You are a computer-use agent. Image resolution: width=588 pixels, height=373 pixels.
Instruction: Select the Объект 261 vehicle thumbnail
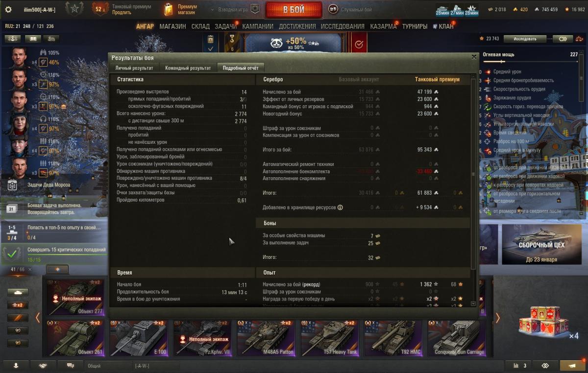(x=75, y=338)
